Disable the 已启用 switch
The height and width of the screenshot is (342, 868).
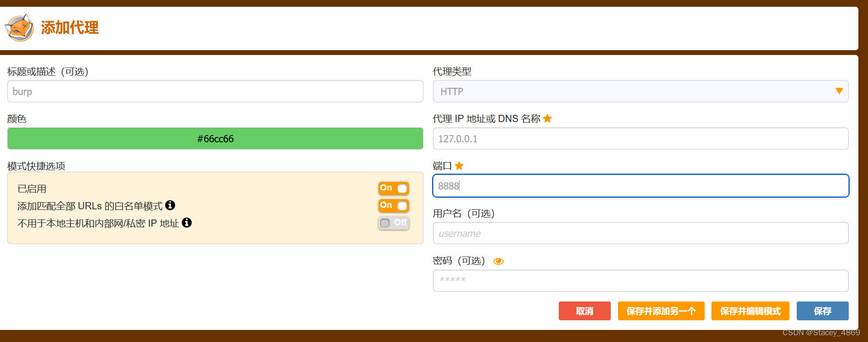394,188
